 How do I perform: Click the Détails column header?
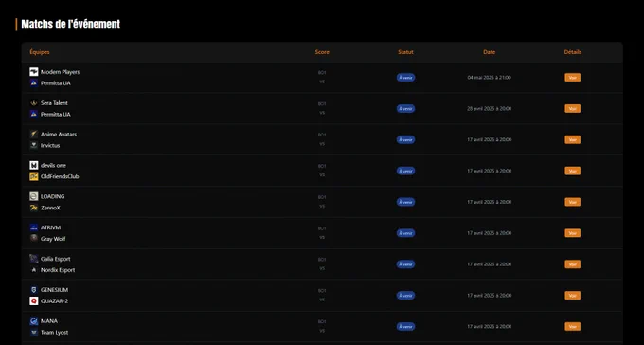[573, 52]
